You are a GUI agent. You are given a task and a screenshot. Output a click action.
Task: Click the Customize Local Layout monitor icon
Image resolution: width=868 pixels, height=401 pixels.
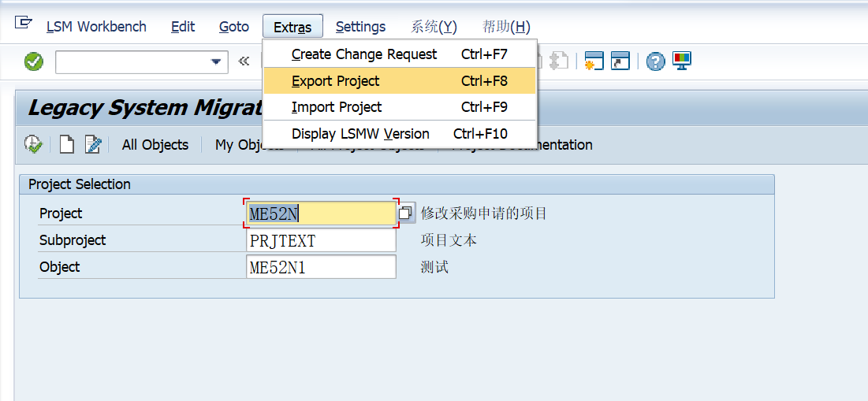[681, 61]
